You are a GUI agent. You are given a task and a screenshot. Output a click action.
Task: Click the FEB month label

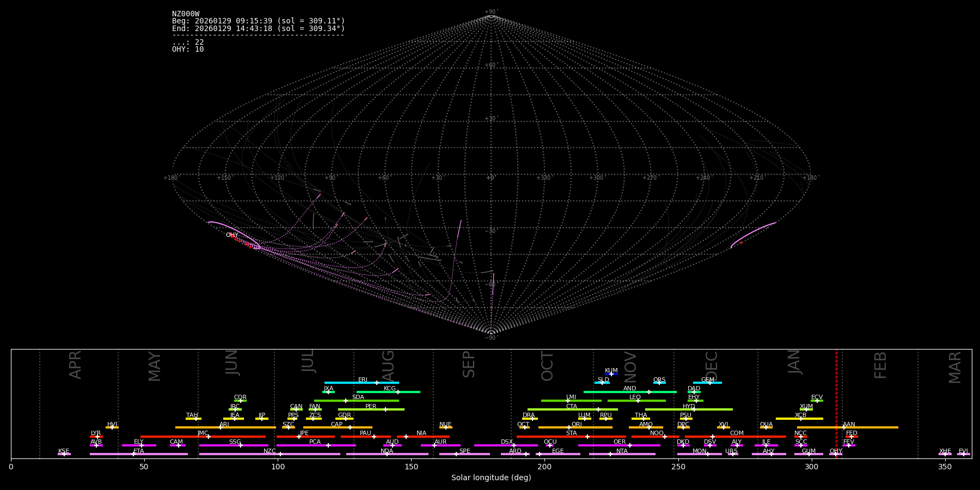(x=880, y=365)
